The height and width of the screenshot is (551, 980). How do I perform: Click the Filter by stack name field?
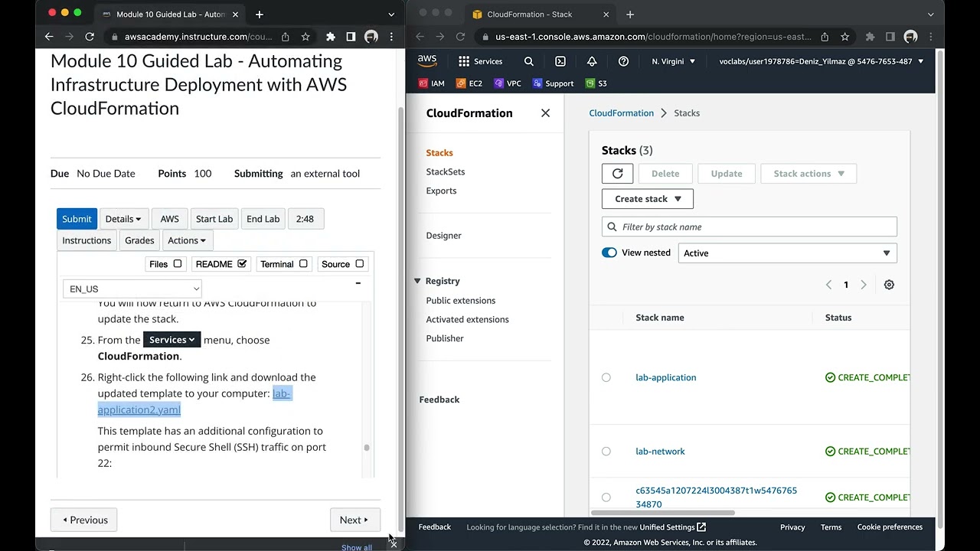[x=749, y=227]
